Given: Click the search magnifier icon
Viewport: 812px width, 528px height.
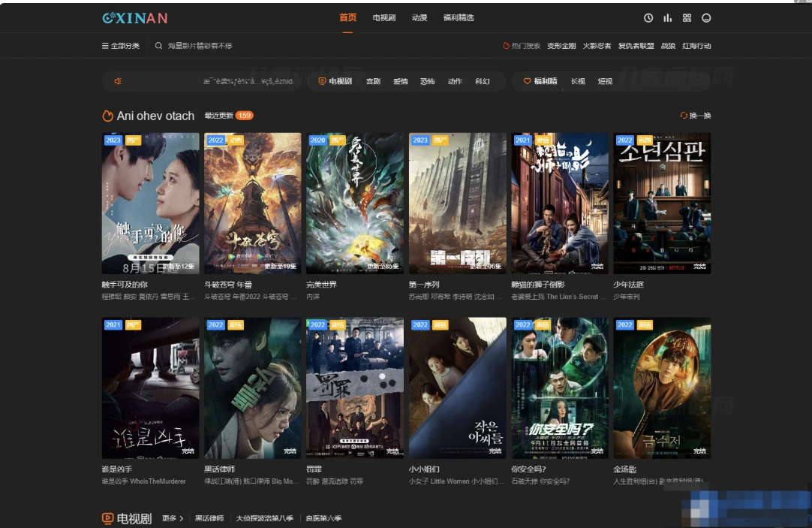Looking at the screenshot, I should pos(158,46).
